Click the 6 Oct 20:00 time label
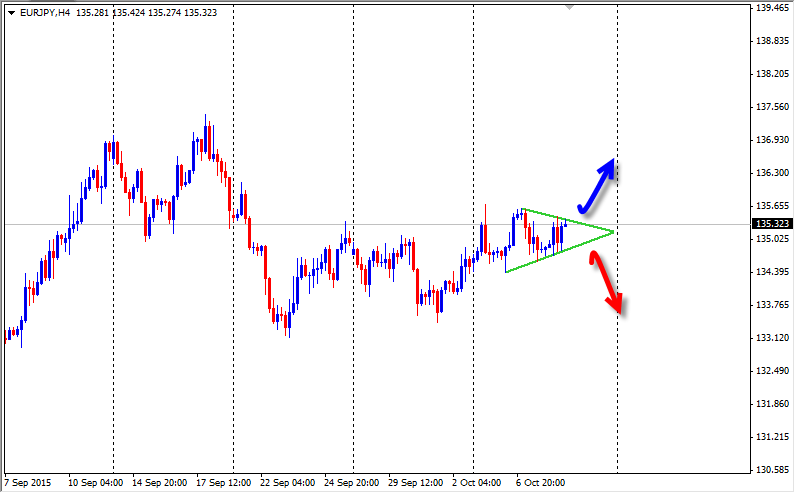The image size is (795, 492). (x=540, y=482)
